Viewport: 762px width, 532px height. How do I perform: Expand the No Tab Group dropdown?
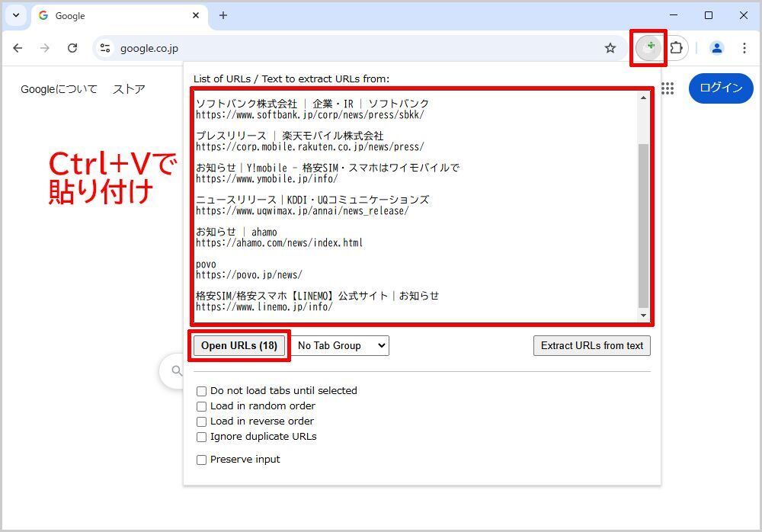340,346
